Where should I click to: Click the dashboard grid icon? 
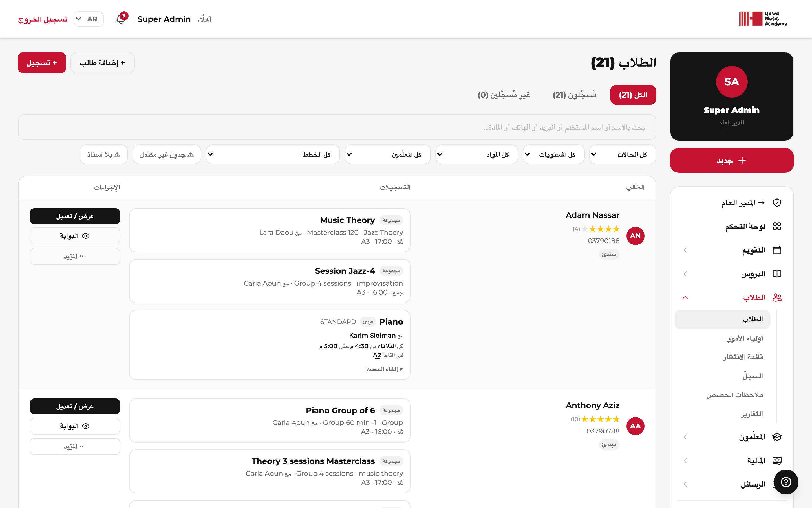pos(777,226)
